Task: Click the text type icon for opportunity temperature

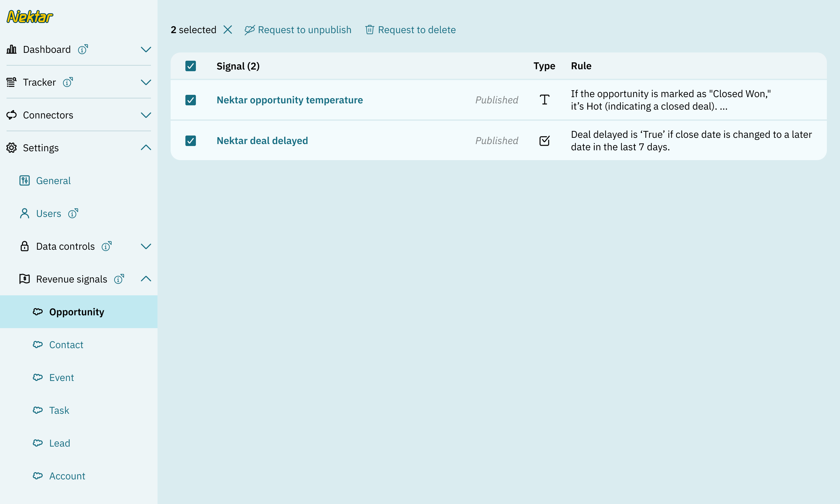Action: click(x=544, y=100)
